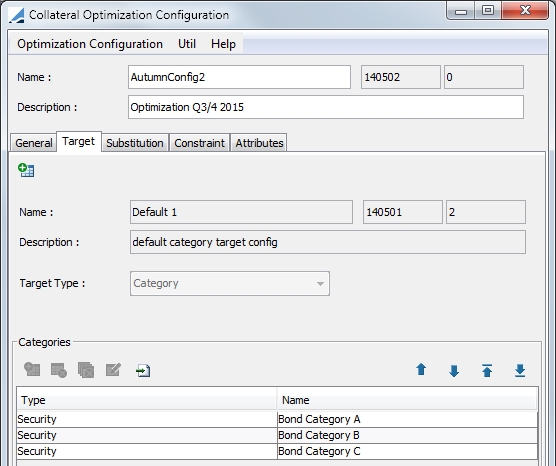Click the add category icon
Viewport: 556px width, 466px height.
click(x=32, y=370)
